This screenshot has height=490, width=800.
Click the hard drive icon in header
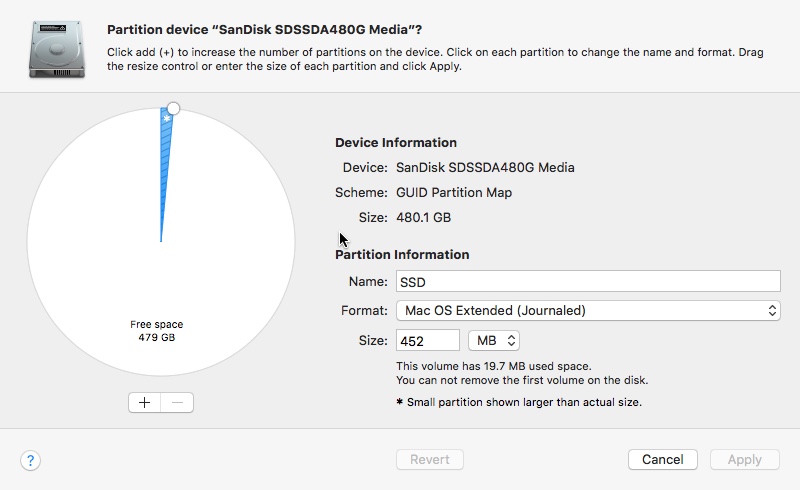point(57,49)
